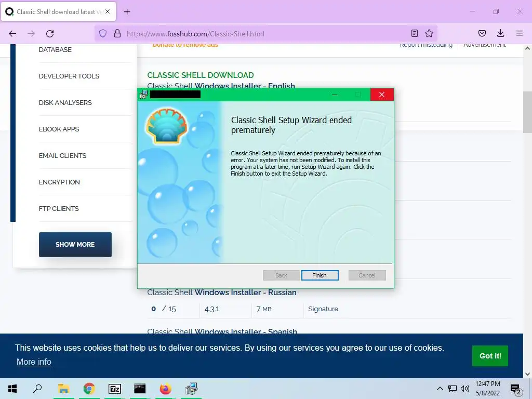
Task: Click the 4.3.1 version cell
Action: [x=212, y=309]
